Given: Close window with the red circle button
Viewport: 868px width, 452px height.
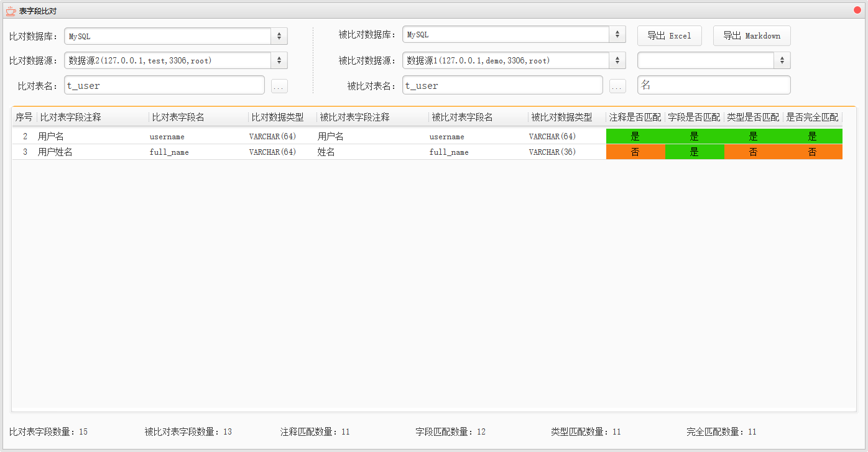Looking at the screenshot, I should pos(857,11).
